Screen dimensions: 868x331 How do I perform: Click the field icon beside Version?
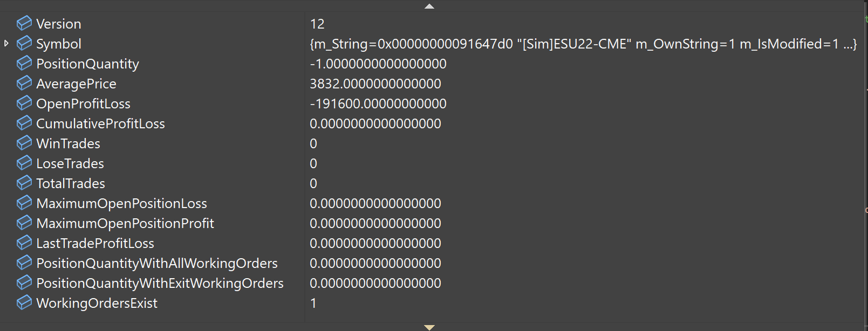point(24,23)
